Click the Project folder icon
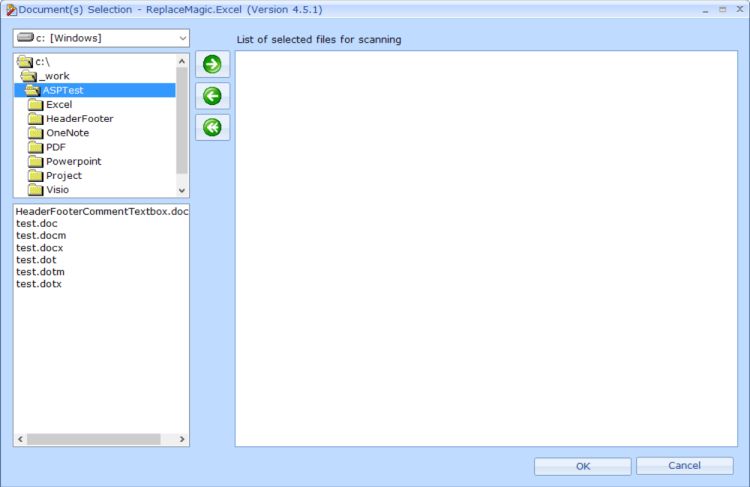Viewport: 750px width, 487px height. click(x=35, y=176)
